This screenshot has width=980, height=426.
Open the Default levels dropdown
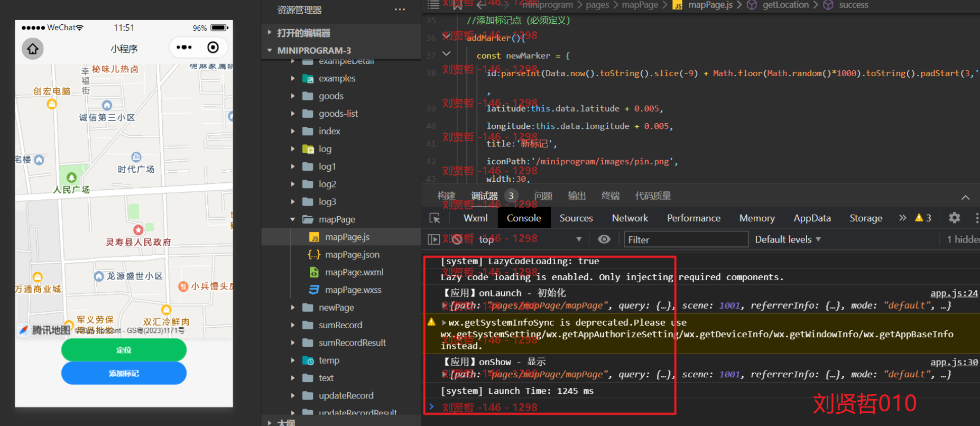click(788, 239)
